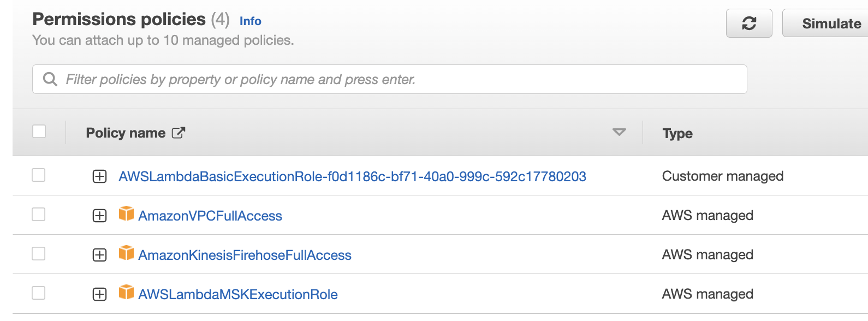
Task: Click the search magnifier icon
Action: [50, 79]
